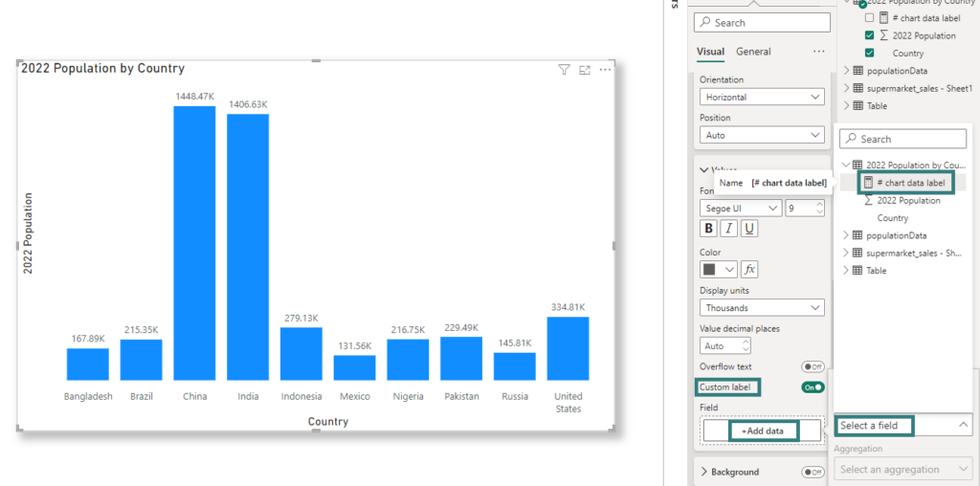The width and height of the screenshot is (980, 486).
Task: Toggle Italic for label font
Action: point(728,229)
